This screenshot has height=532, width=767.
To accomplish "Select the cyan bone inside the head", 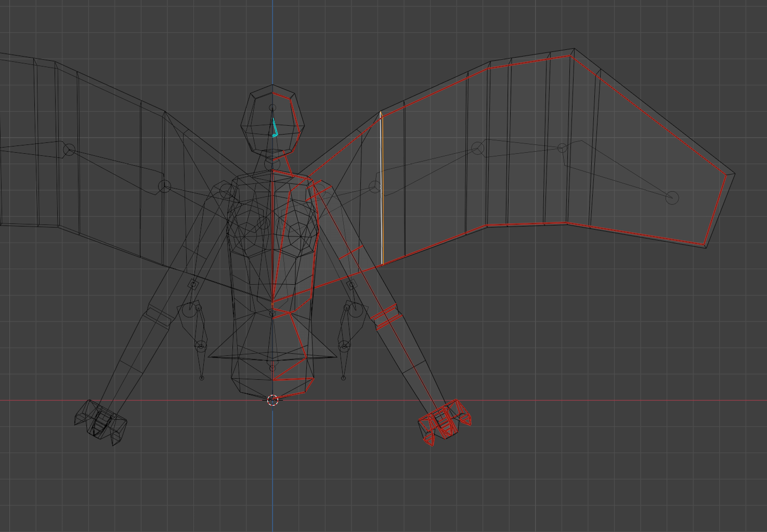I will click(275, 128).
